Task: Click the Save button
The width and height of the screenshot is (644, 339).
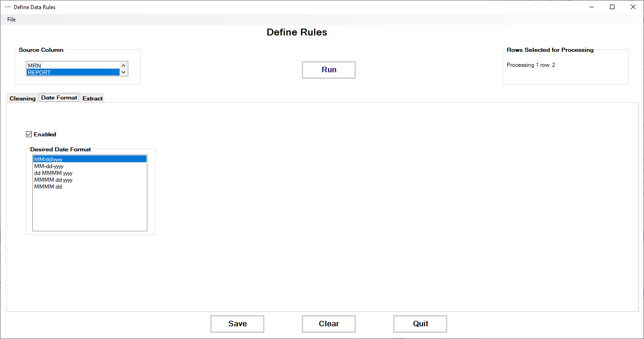Action: coord(237,324)
